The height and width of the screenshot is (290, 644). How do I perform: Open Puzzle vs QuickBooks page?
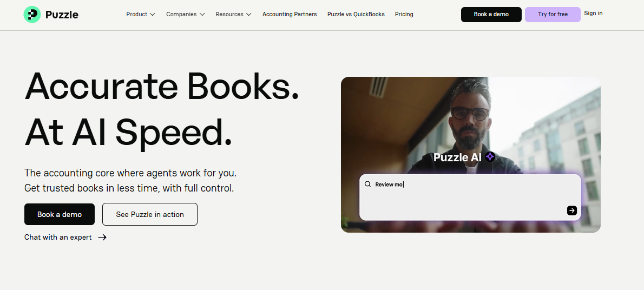coord(356,14)
